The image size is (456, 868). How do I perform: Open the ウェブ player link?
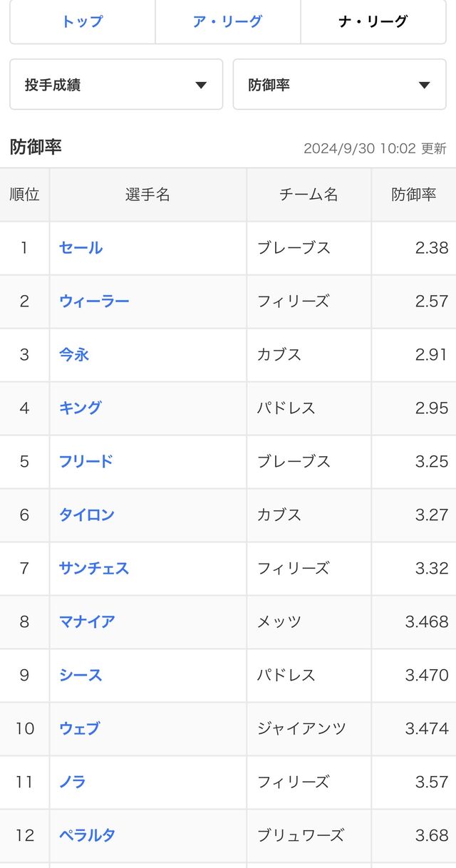[80, 729]
